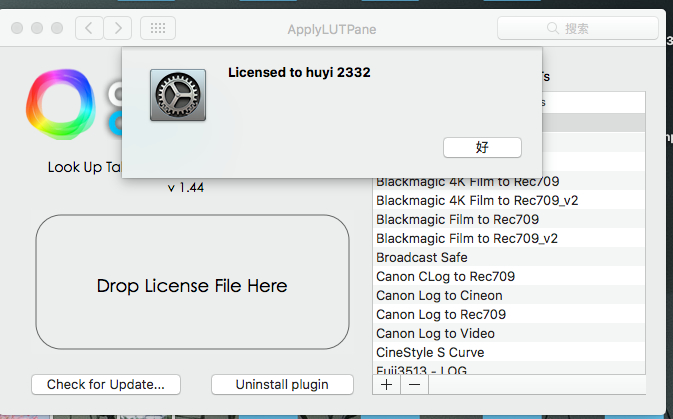Click the forward navigation arrow
This screenshot has height=419, width=673.
[x=118, y=28]
